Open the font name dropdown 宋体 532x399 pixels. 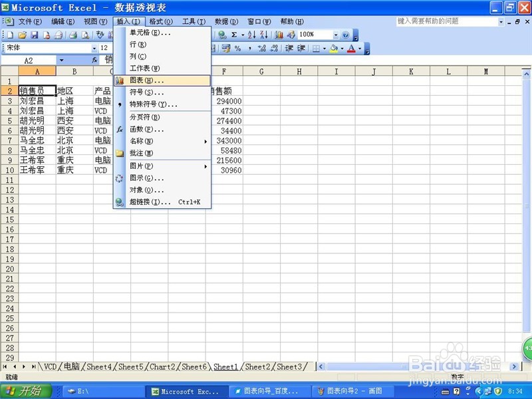click(94, 49)
